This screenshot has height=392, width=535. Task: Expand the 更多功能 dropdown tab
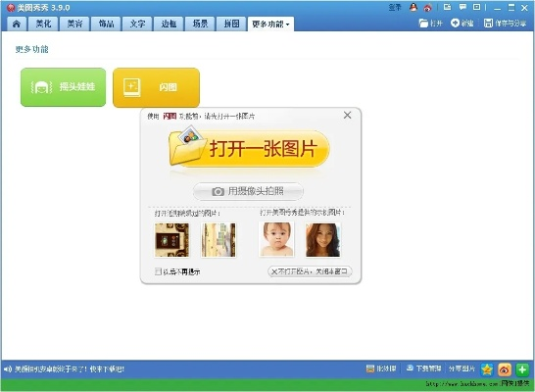point(270,24)
